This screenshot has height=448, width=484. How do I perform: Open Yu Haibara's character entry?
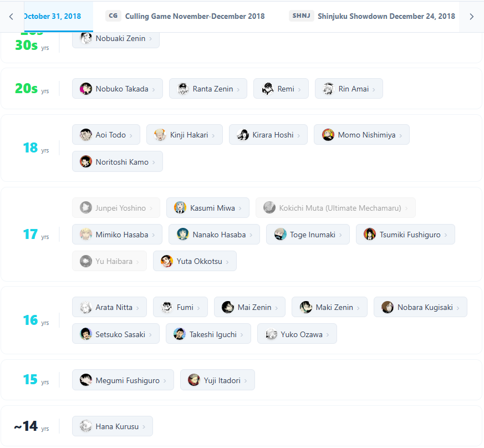pyautogui.click(x=110, y=261)
